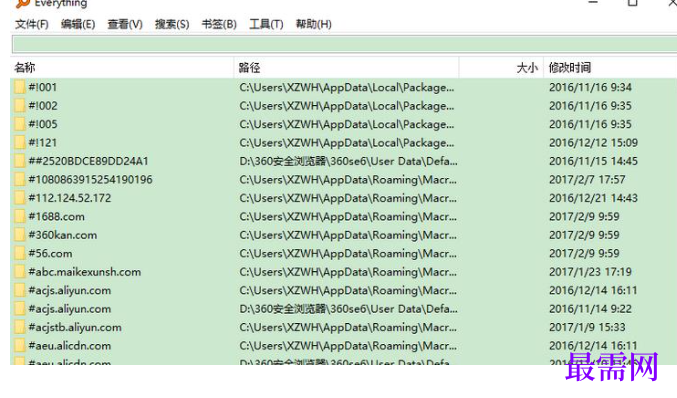This screenshot has height=398, width=677.
Task: Open the 书签(B) menu
Action: (219, 24)
